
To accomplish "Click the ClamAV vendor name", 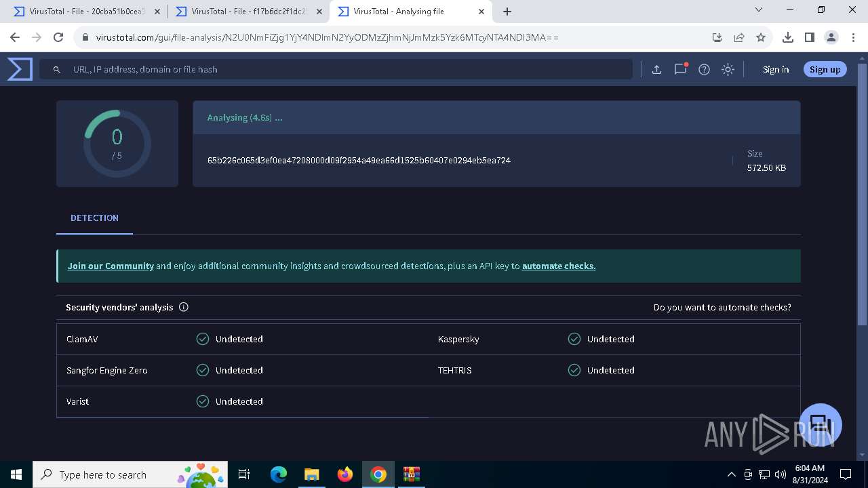I will pyautogui.click(x=82, y=339).
